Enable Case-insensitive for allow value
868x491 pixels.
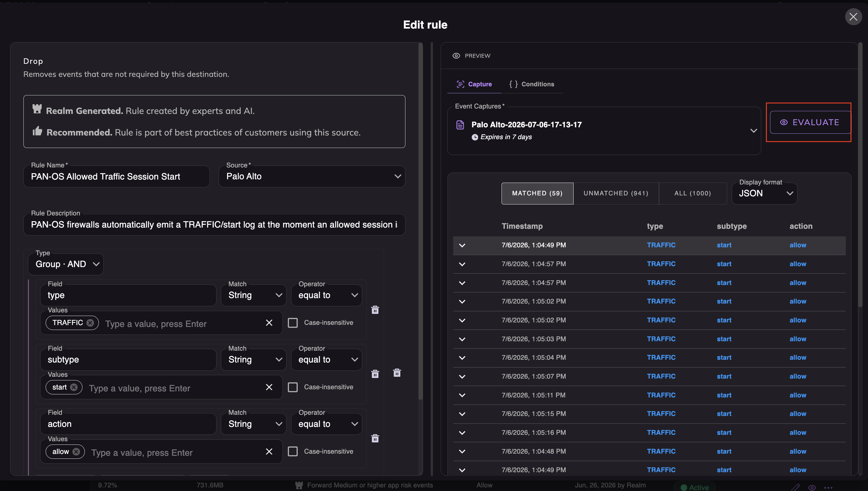(293, 452)
